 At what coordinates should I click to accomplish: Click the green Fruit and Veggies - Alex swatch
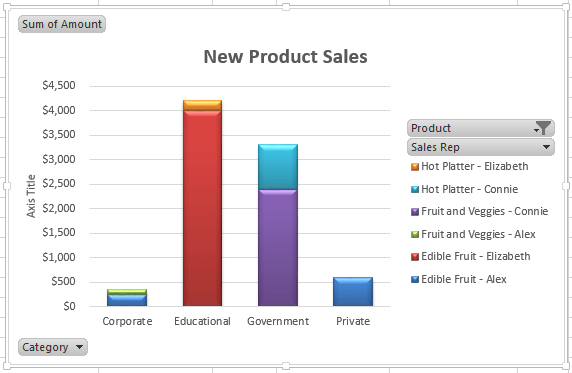click(415, 234)
